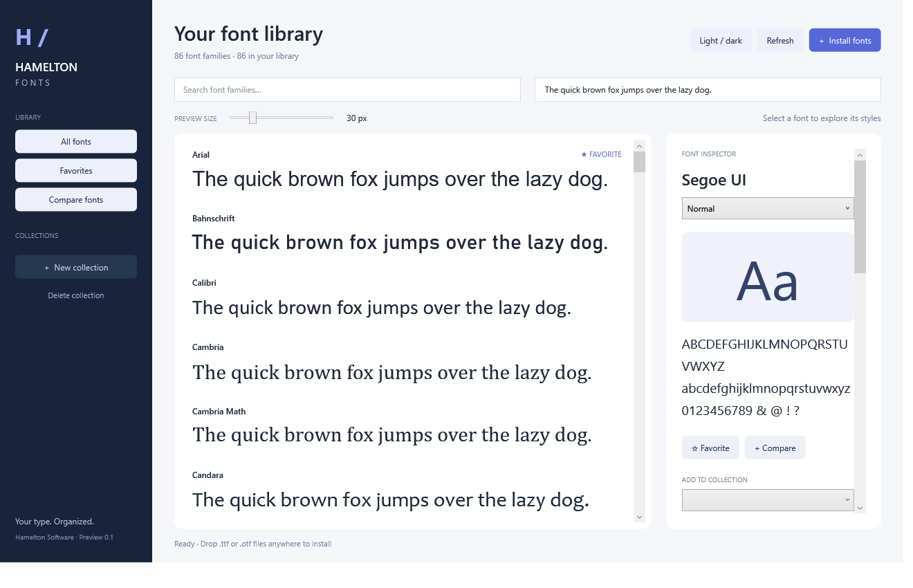913x588 pixels.
Task: Click the font list scroll down arrow
Action: point(639,517)
